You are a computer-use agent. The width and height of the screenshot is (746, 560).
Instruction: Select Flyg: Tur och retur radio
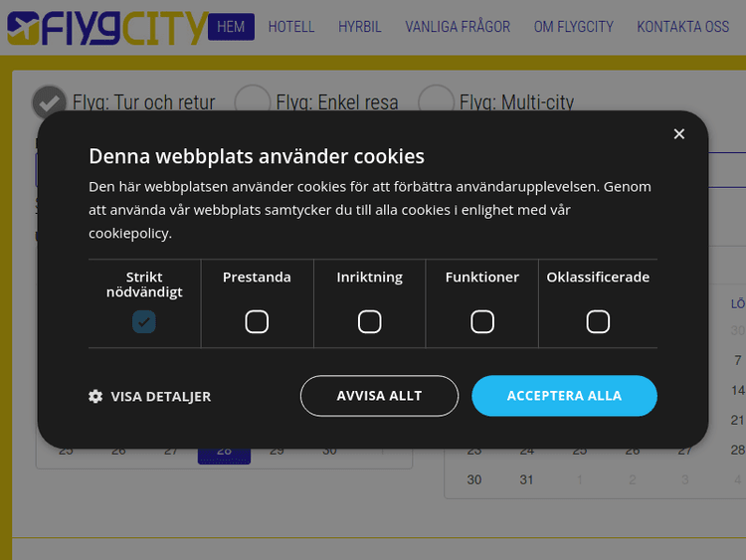tap(49, 102)
